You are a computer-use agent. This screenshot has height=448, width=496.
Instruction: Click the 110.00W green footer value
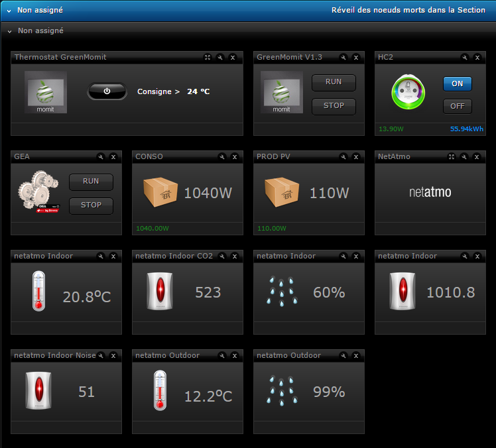[x=272, y=228]
